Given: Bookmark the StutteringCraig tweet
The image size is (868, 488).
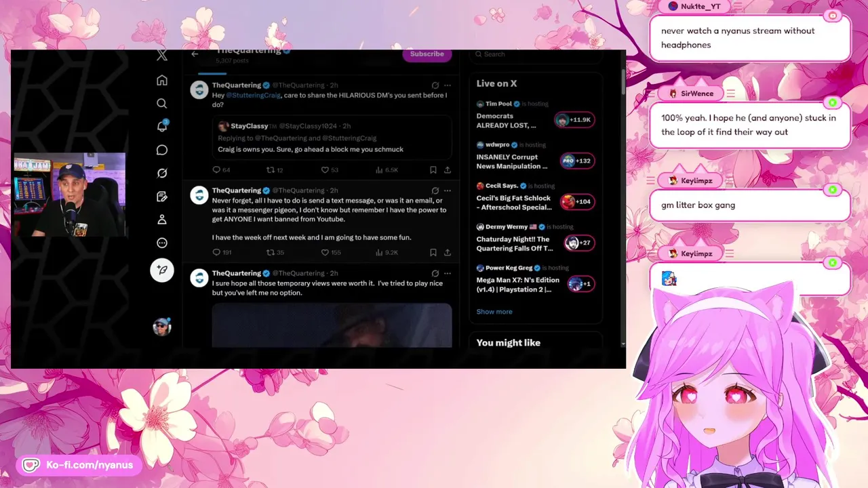Looking at the screenshot, I should coord(433,170).
